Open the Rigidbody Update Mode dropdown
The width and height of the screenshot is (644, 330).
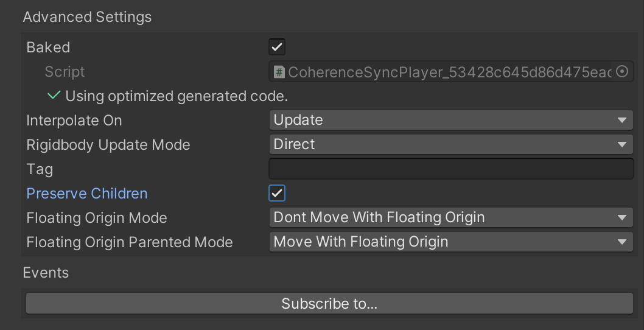451,144
